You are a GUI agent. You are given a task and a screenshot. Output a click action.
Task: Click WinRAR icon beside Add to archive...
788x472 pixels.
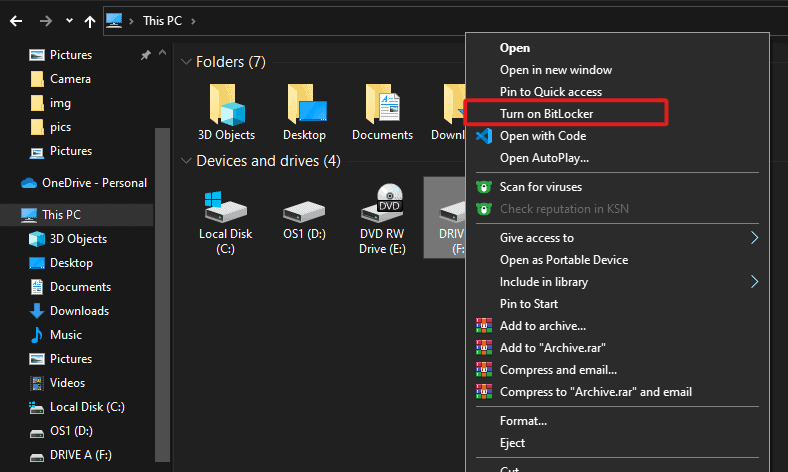click(x=484, y=326)
